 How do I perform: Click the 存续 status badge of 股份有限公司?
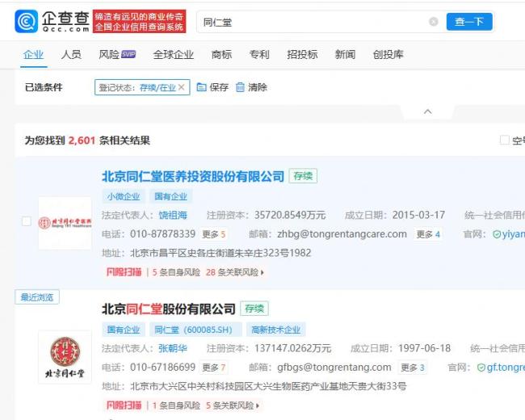coord(254,309)
